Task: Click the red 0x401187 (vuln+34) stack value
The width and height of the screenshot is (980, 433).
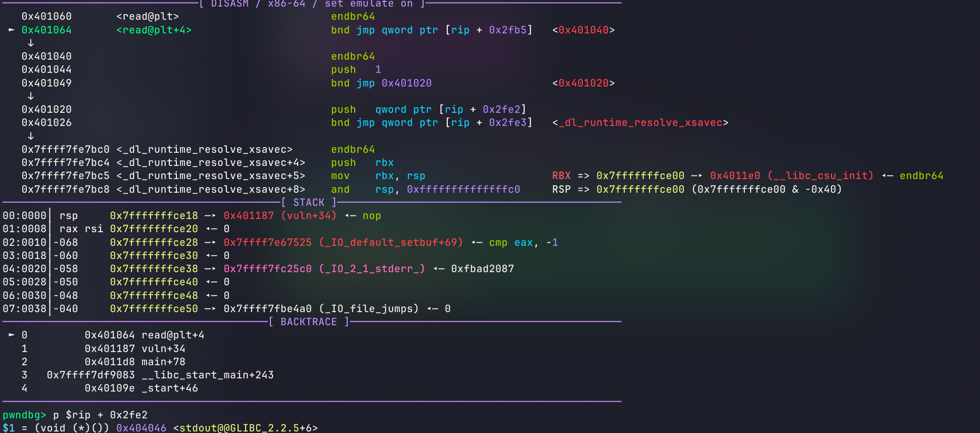Action: (x=280, y=216)
